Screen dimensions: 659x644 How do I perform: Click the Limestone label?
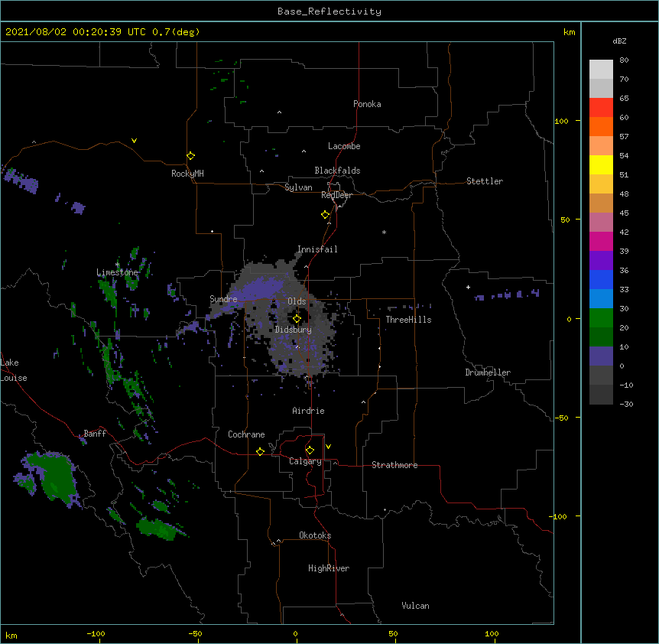click(x=117, y=272)
